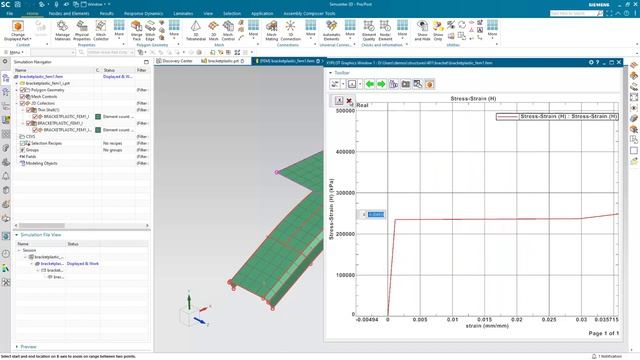The image size is (640, 360).
Task: Click the XYPLOT window settings gear
Action: [x=591, y=62]
